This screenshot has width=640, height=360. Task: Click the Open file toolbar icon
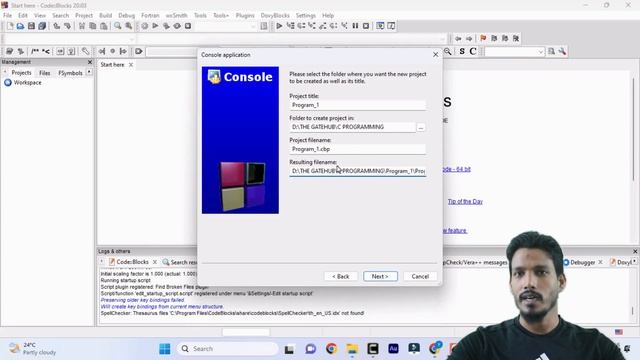point(20,26)
